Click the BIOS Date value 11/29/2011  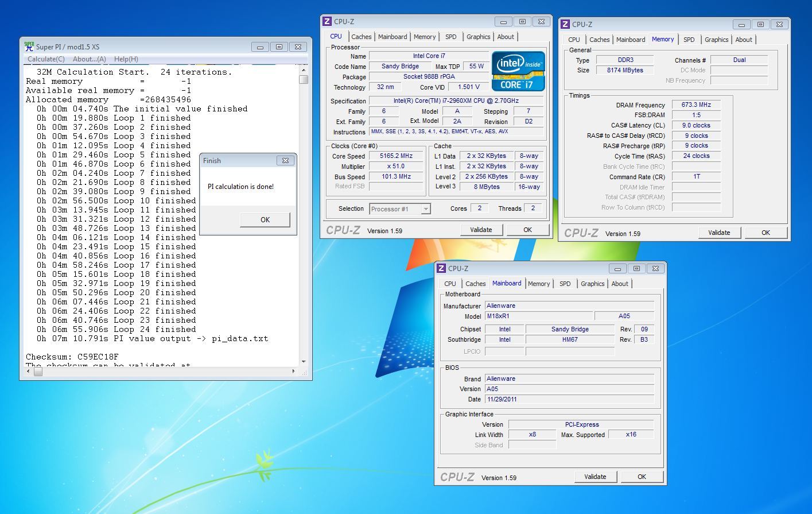click(x=570, y=399)
